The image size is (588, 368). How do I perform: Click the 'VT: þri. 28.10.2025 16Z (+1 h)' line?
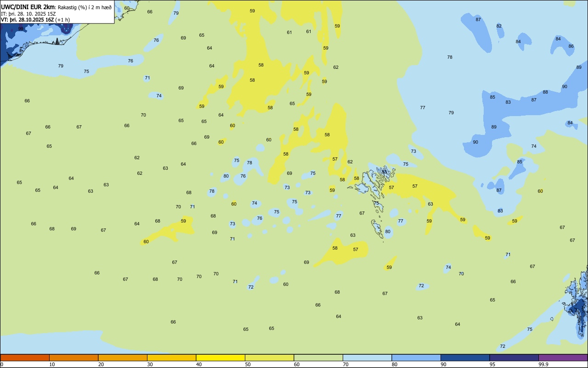coord(35,20)
